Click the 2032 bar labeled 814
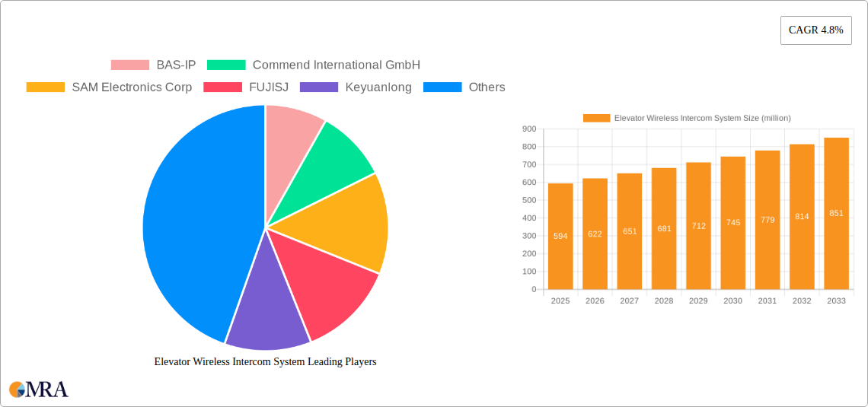 802,217
